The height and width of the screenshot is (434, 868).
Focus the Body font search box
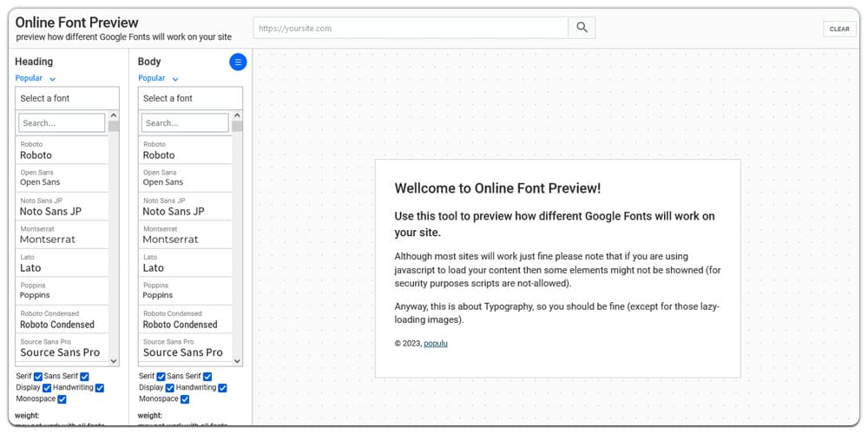coord(184,123)
